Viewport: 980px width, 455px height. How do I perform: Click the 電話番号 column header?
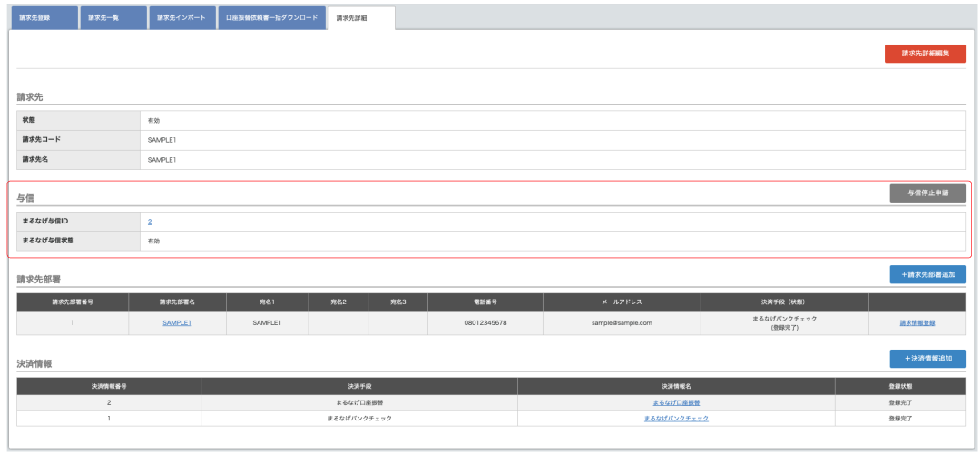coord(485,301)
